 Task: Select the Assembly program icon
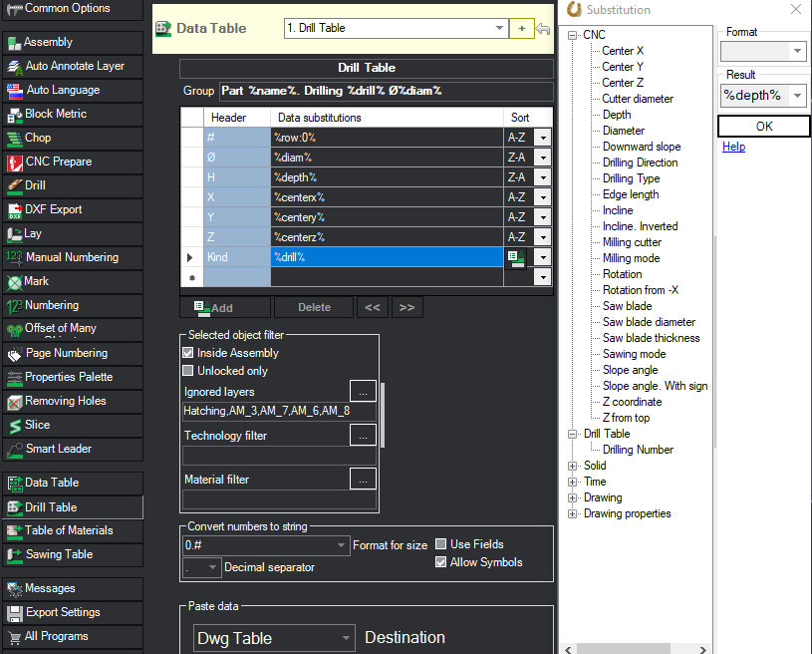point(15,43)
